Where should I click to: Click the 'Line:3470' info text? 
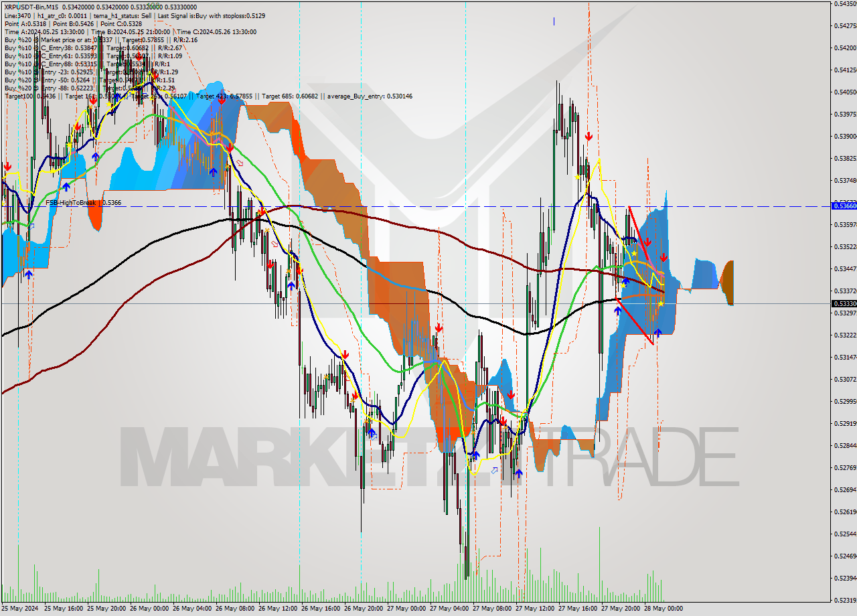(x=17, y=15)
